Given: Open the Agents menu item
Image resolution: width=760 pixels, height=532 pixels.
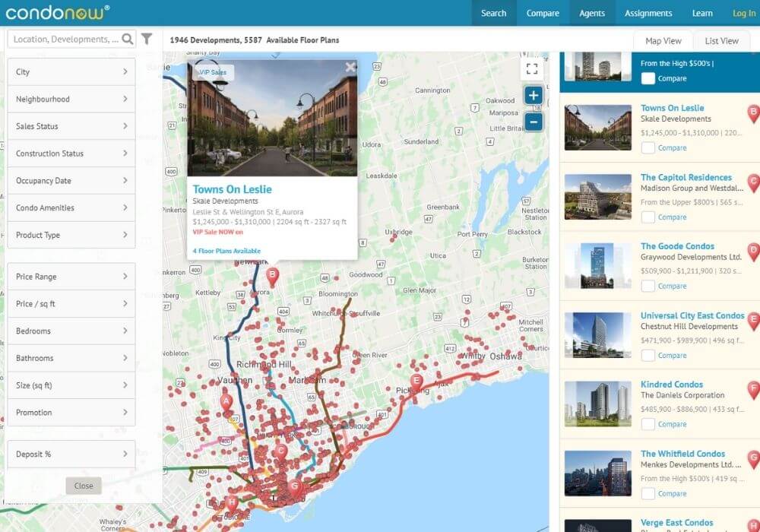Looking at the screenshot, I should pyautogui.click(x=592, y=13).
